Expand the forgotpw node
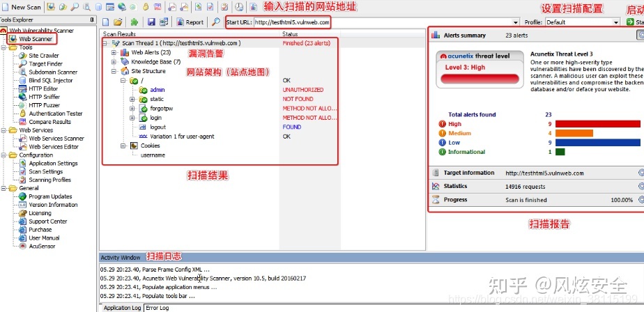The width and height of the screenshot is (644, 312). tap(132, 109)
